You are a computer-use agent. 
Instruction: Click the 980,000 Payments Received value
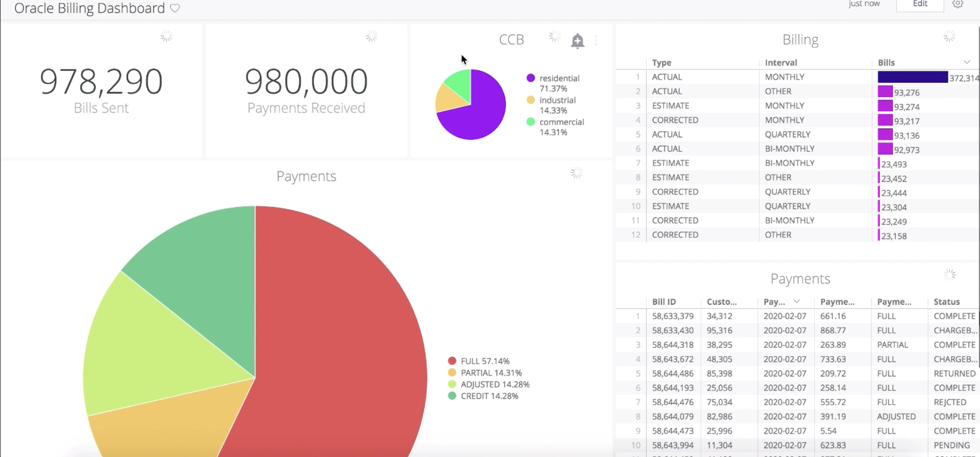tap(306, 81)
